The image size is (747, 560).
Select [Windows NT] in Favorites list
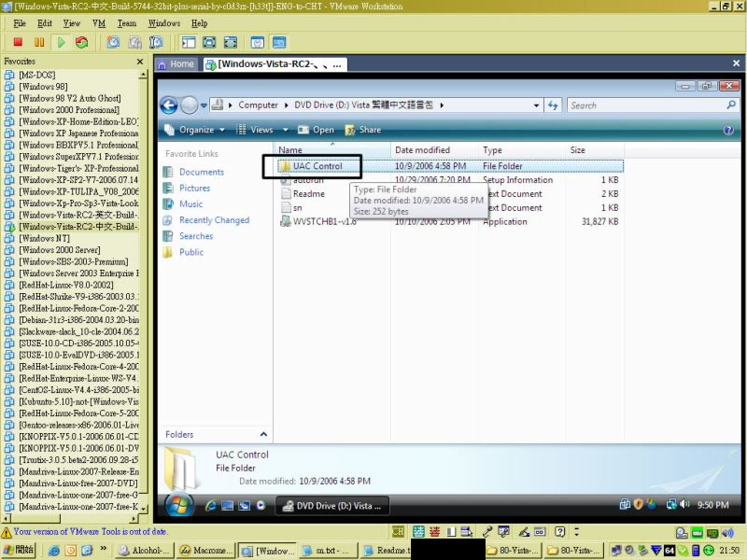[x=44, y=238]
